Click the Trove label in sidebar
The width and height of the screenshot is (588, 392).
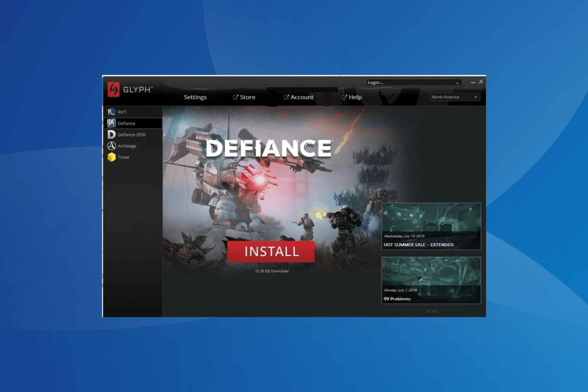(x=123, y=157)
